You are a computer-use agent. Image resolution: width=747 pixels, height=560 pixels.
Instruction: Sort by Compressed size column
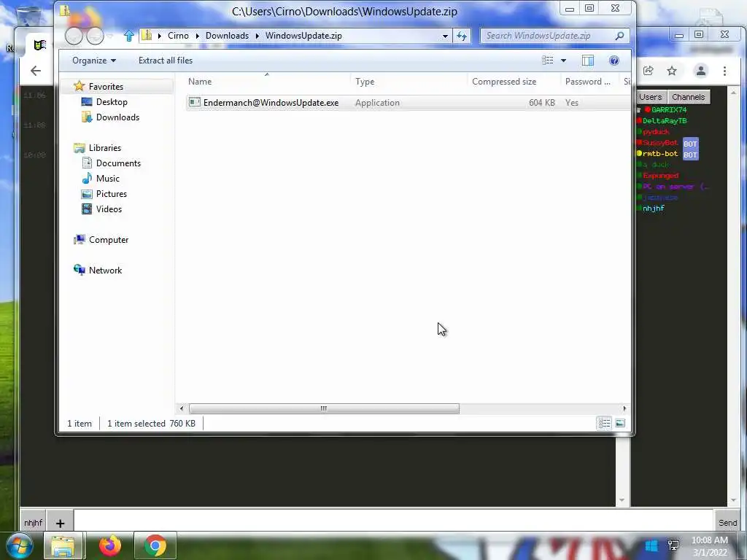pyautogui.click(x=514, y=82)
